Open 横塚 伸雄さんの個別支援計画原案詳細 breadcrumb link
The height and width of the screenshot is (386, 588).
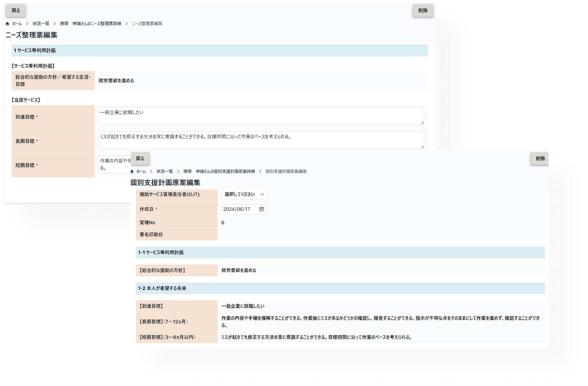pyautogui.click(x=219, y=171)
